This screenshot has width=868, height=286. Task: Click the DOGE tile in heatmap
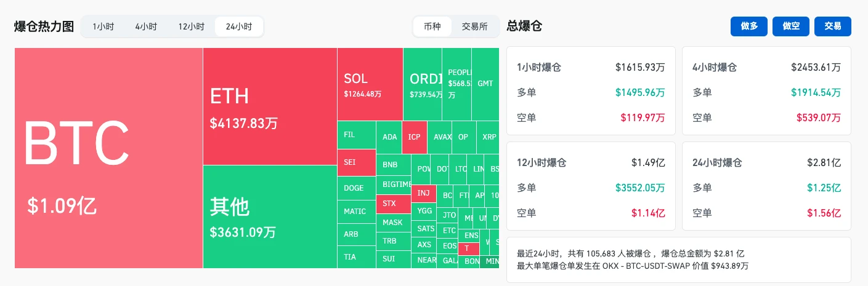(x=356, y=188)
